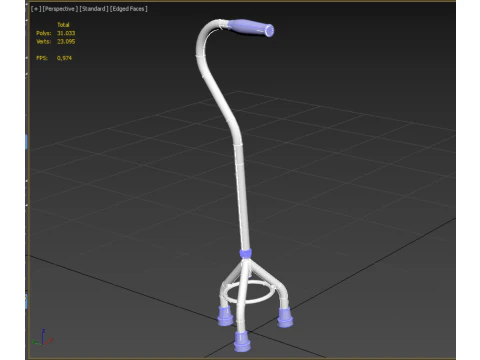The height and width of the screenshot is (360, 480).
Task: Click the Polys count 31.033 statistic
Action: [x=66, y=33]
